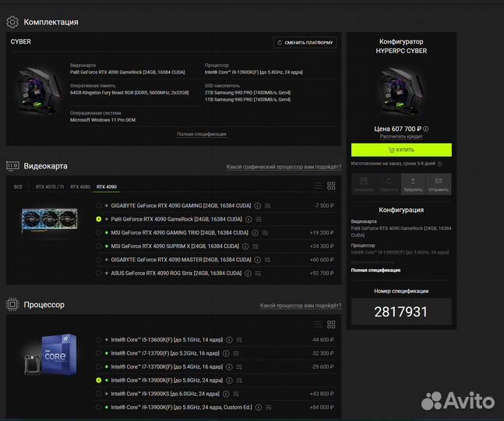Show spec list for MSI GAMING TRIO card

point(265,233)
